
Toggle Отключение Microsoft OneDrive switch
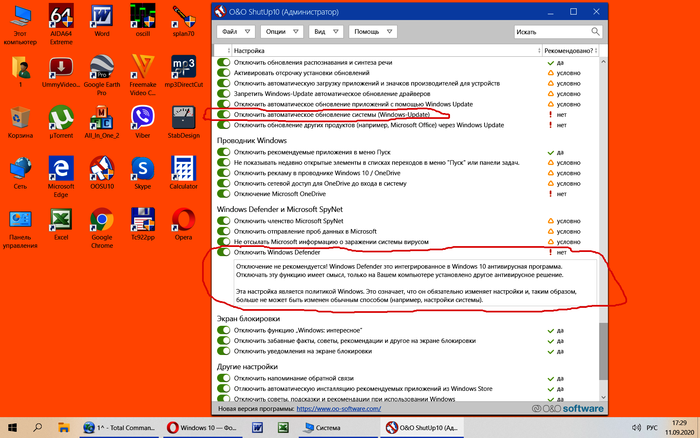224,194
